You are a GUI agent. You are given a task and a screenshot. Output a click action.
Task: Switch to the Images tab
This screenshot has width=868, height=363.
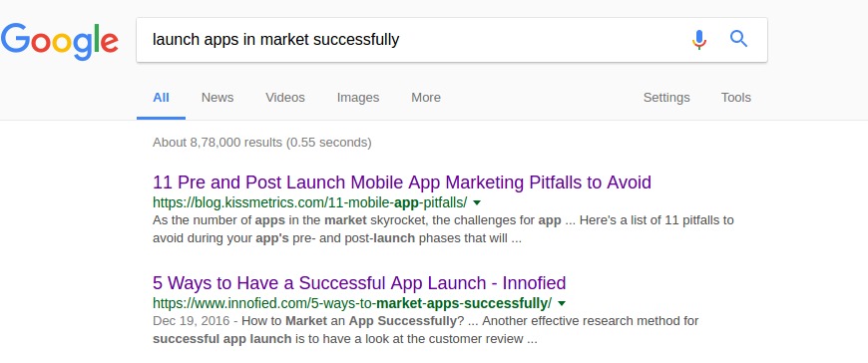(x=358, y=98)
